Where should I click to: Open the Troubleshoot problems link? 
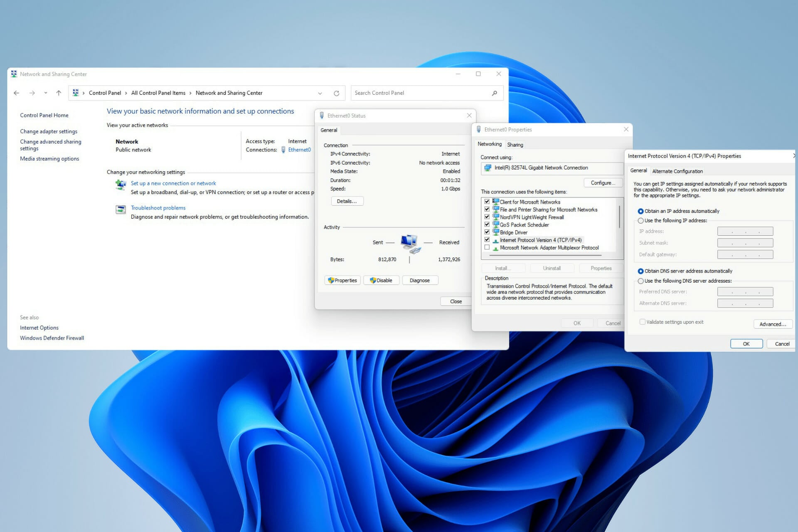tap(158, 207)
